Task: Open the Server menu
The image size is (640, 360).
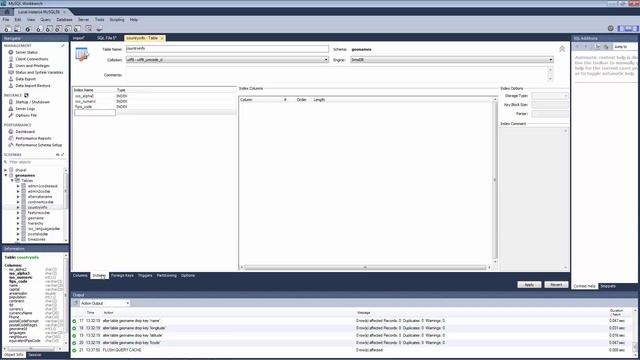Action: click(83, 20)
